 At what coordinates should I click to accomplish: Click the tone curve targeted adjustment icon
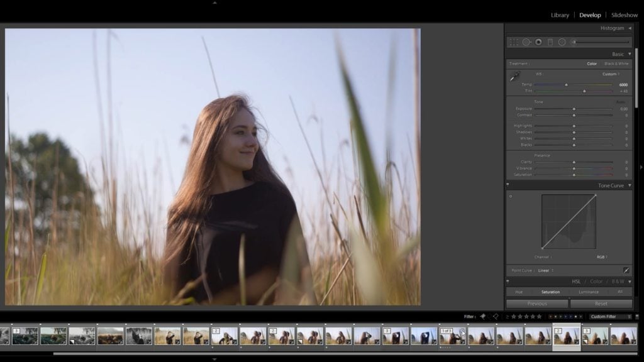[511, 197]
